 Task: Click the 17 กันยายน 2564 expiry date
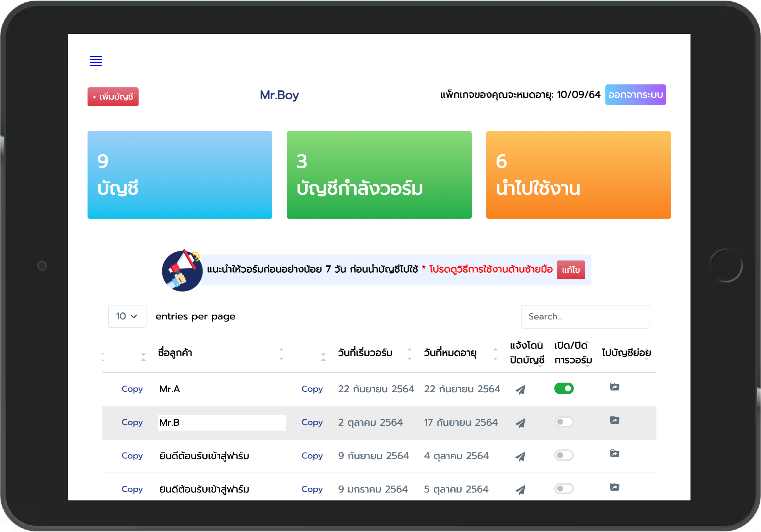tap(461, 423)
